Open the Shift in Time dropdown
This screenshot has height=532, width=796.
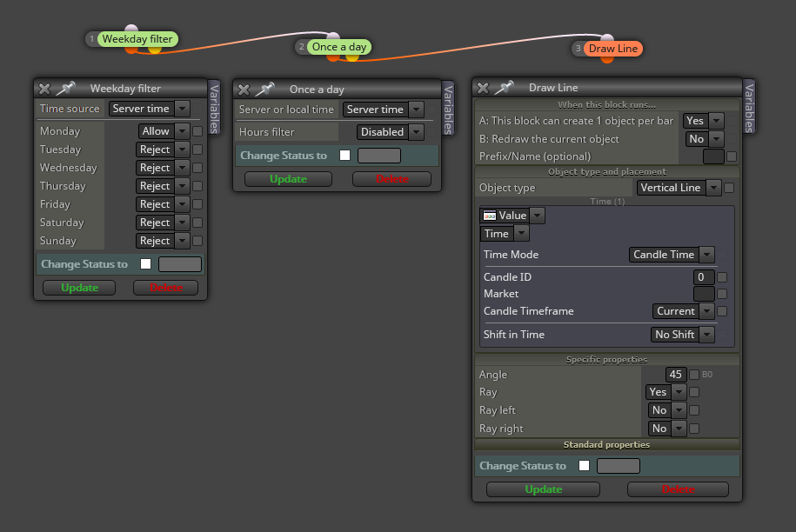coord(682,334)
